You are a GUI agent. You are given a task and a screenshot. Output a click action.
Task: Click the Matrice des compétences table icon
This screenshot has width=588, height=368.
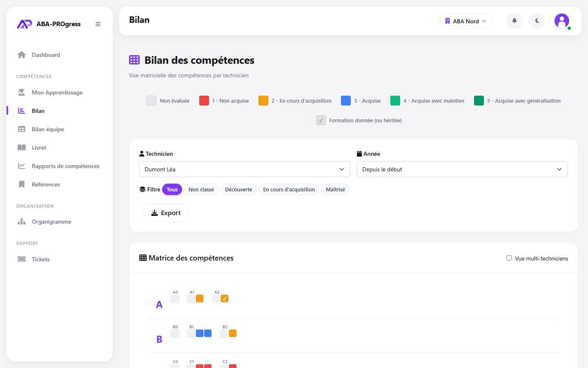click(143, 258)
